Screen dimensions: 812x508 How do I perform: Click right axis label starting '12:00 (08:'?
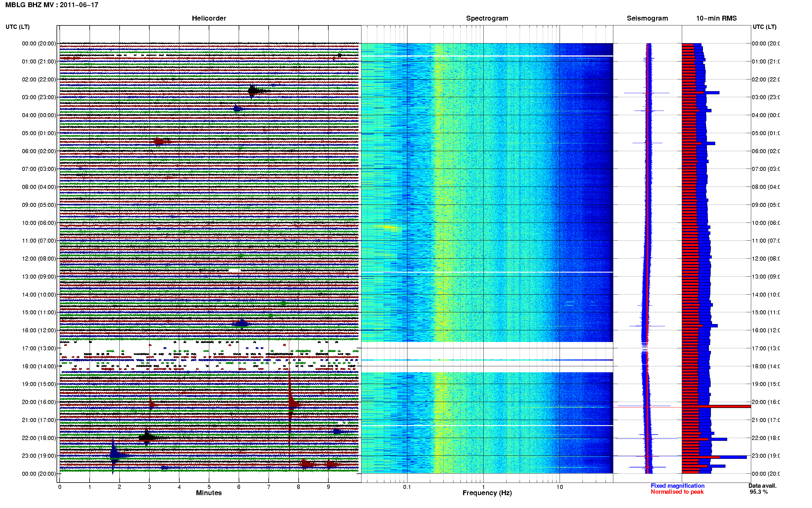pyautogui.click(x=765, y=258)
